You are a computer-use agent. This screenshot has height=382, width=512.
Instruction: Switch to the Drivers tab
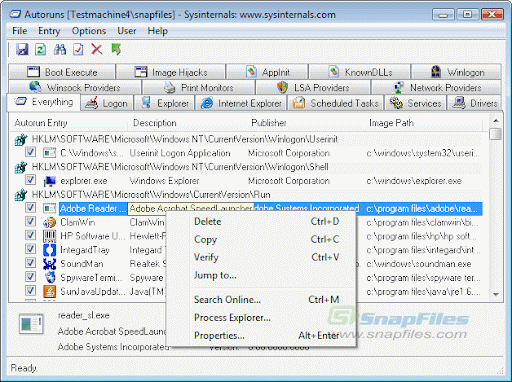point(474,103)
